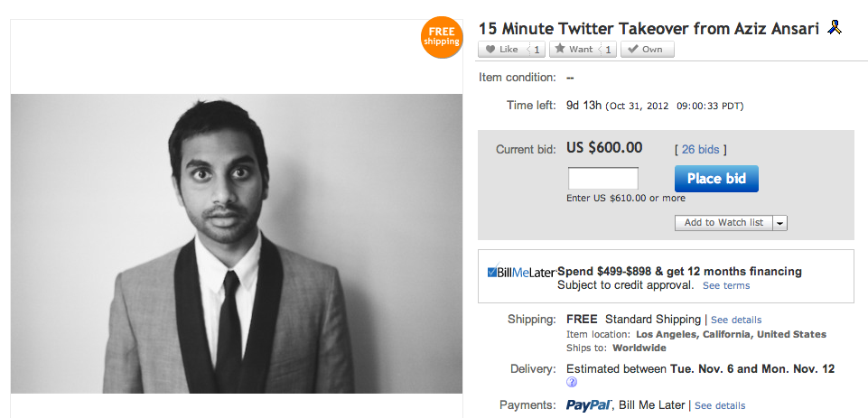Click the bid amount input field
The height and width of the screenshot is (418, 868).
pos(603,178)
